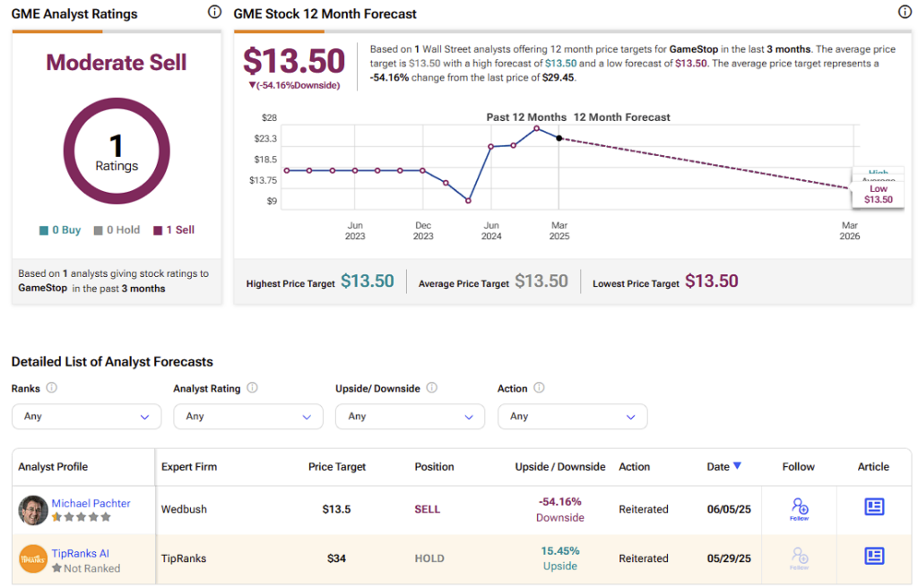Click the Expert Firm column header

tap(189, 467)
